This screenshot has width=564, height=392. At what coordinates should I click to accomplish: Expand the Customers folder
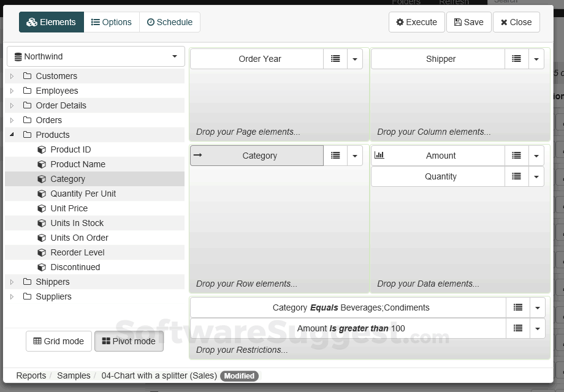[12, 76]
